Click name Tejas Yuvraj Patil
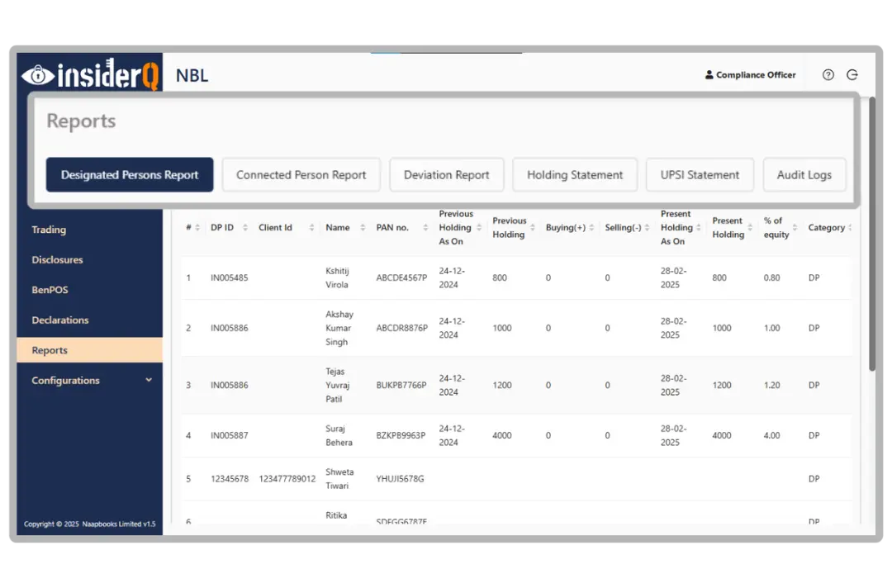 pos(337,385)
